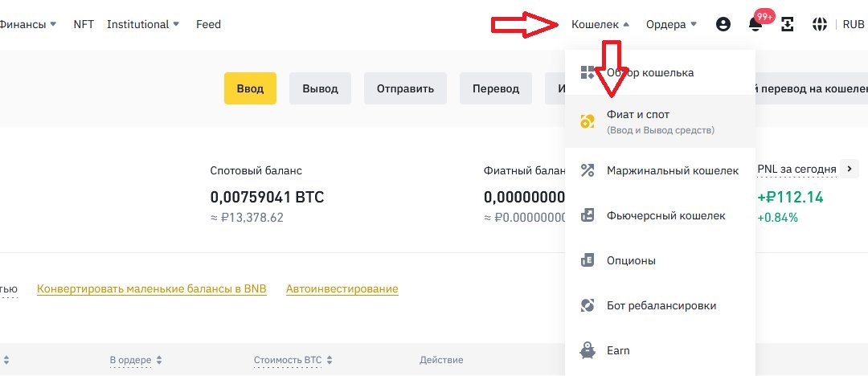Click the Бот ребалансировки icon
The width and height of the screenshot is (868, 376).
588,305
